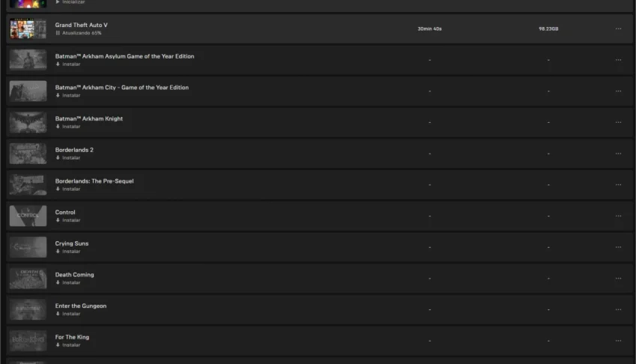Click the Crying Suns thumbnail
636x364 pixels.
pos(28,247)
